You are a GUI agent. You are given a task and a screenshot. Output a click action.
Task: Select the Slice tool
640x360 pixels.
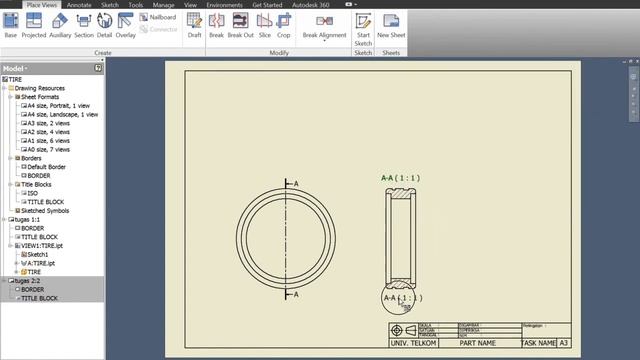[264, 25]
